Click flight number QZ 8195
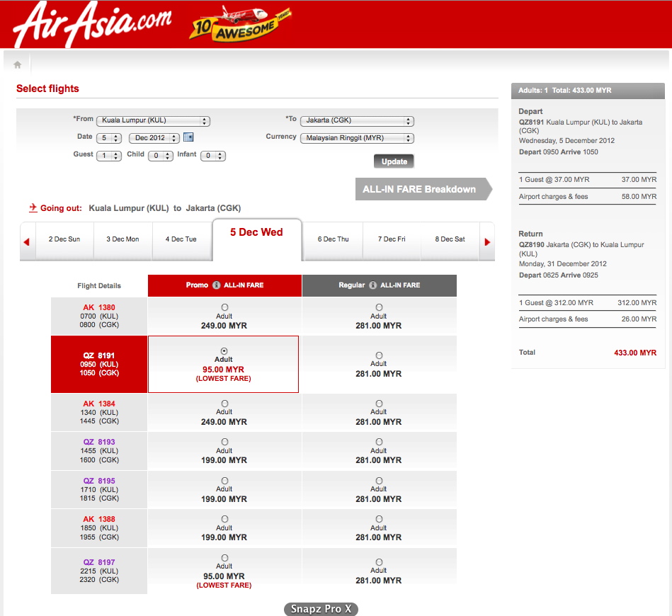 [x=99, y=481]
